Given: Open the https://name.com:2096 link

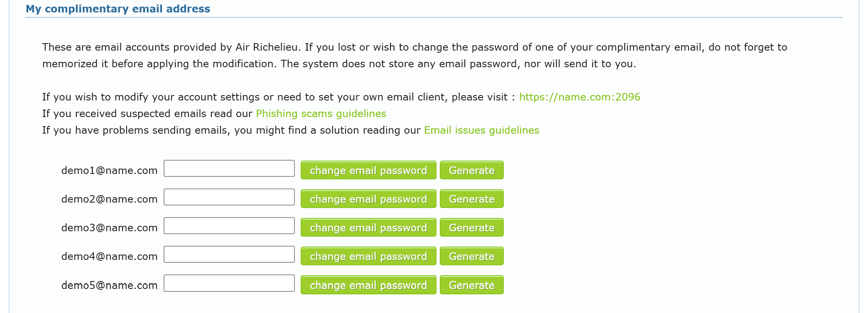Looking at the screenshot, I should [x=579, y=97].
